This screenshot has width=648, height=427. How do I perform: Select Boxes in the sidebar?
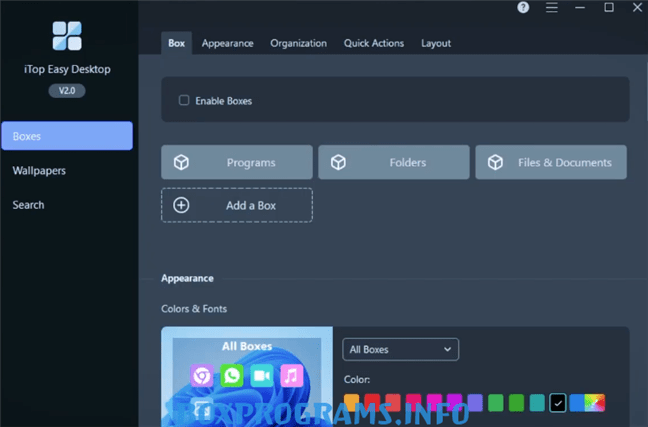pos(67,136)
